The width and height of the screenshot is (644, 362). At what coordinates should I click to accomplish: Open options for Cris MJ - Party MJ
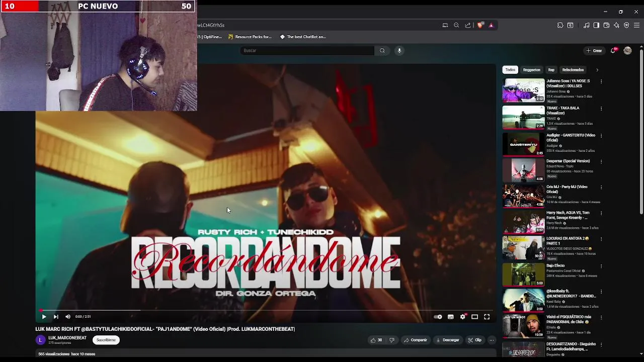point(601,188)
